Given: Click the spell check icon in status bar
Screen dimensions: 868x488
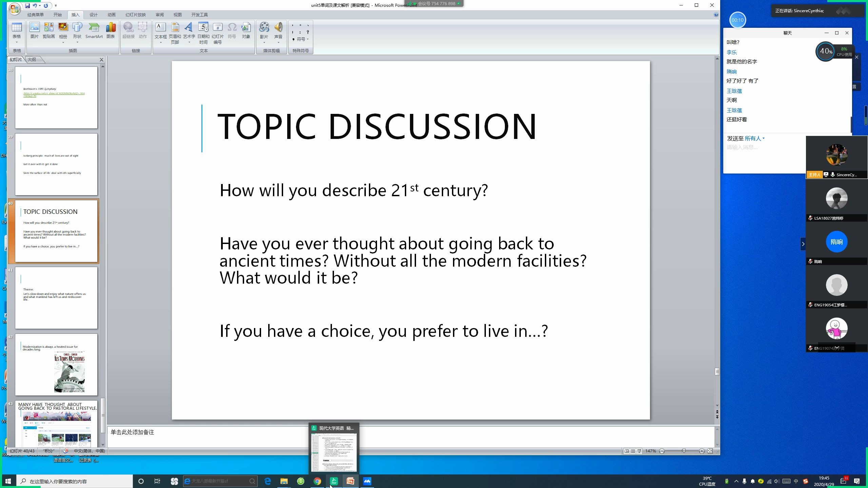Looking at the screenshot, I should click(66, 451).
